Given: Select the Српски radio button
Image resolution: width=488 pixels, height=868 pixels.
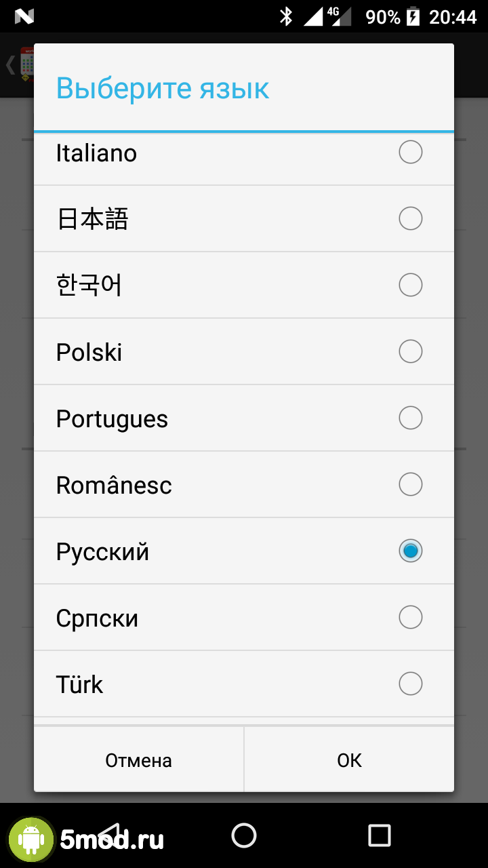Looking at the screenshot, I should pos(410,617).
